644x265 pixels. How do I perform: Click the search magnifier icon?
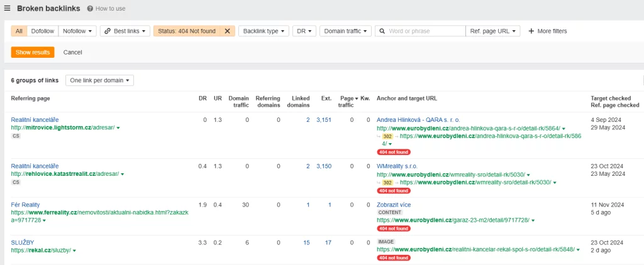382,31
